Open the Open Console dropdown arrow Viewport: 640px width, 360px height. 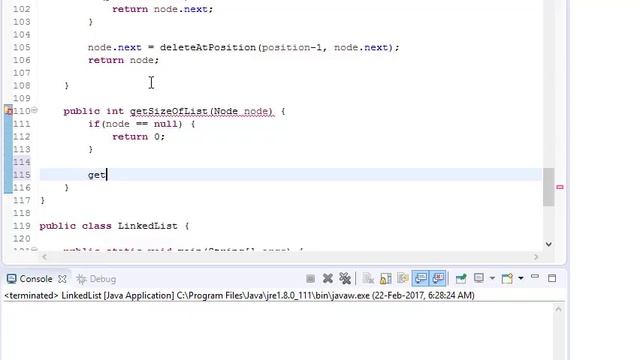tap(521, 279)
